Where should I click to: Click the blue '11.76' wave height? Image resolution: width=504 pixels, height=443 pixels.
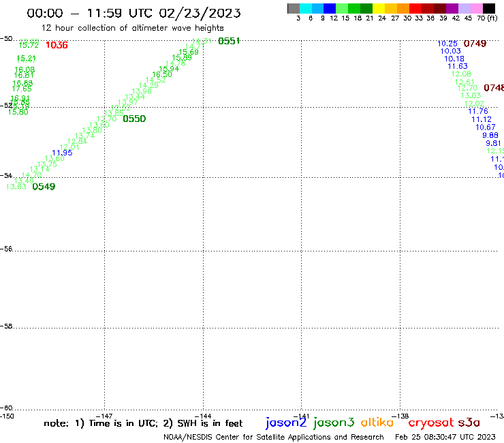[478, 111]
